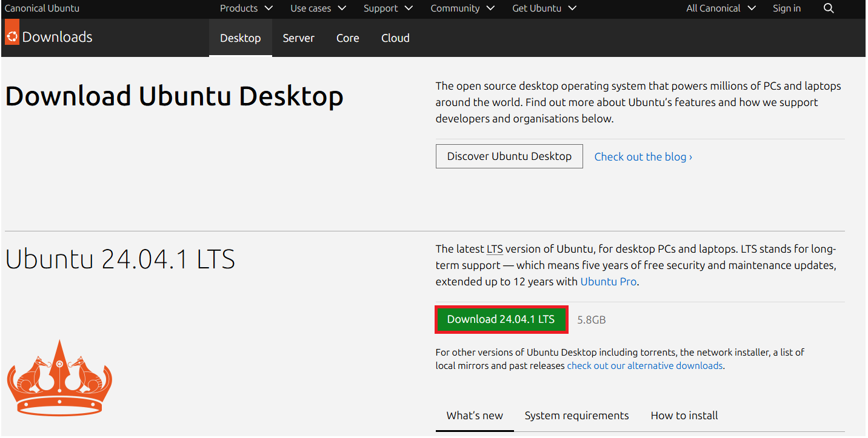Select the Desktop navigation tab
The image size is (868, 438).
click(241, 38)
